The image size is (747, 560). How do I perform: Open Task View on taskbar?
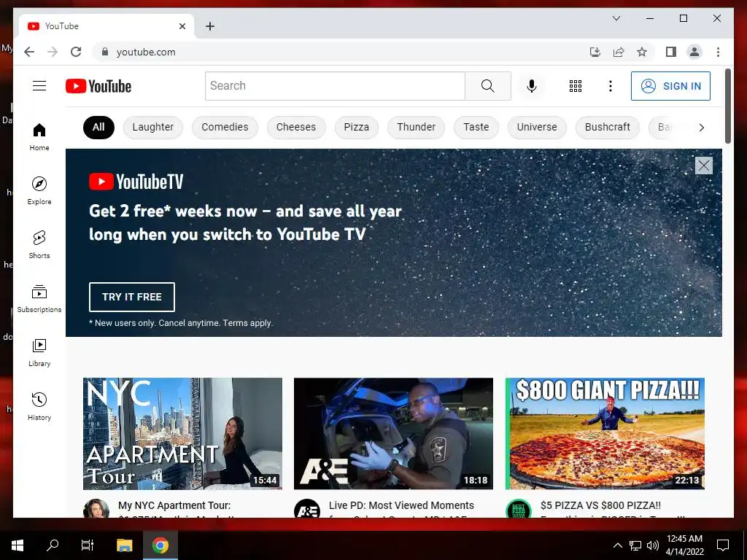tap(88, 545)
